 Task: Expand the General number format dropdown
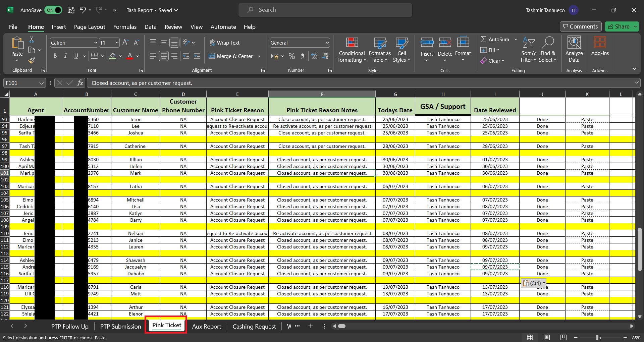[327, 43]
